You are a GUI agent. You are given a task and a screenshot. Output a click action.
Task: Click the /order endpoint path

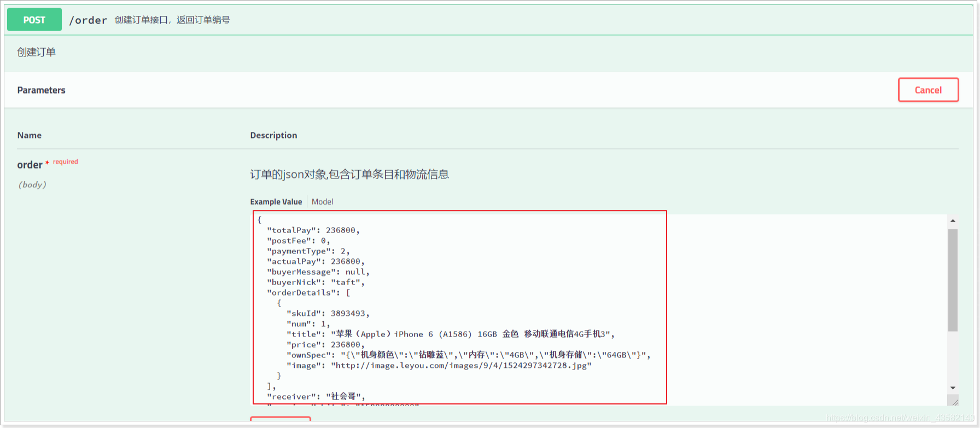[x=88, y=20]
